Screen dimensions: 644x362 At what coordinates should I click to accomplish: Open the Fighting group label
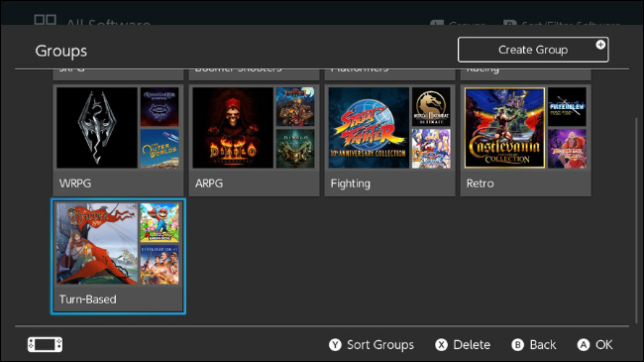(x=351, y=183)
